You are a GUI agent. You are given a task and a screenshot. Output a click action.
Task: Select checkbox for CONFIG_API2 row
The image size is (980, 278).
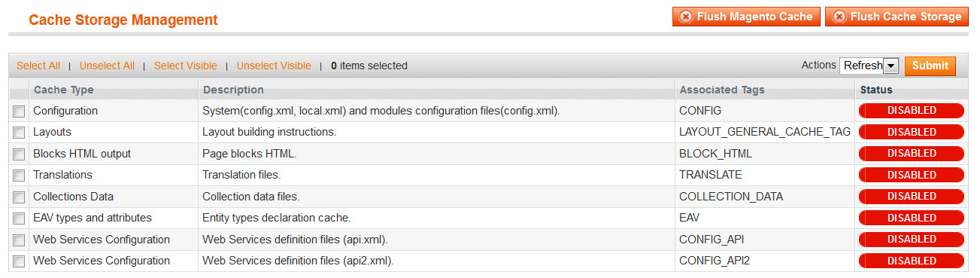coord(19,261)
